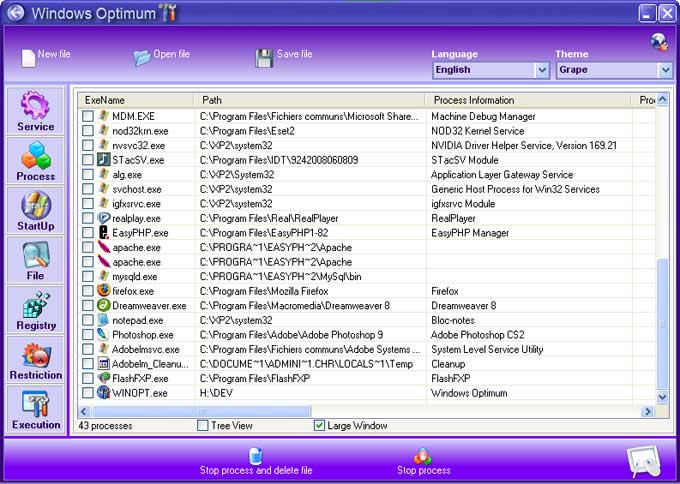Tick the nvsvc32.exe checkbox

coord(88,145)
